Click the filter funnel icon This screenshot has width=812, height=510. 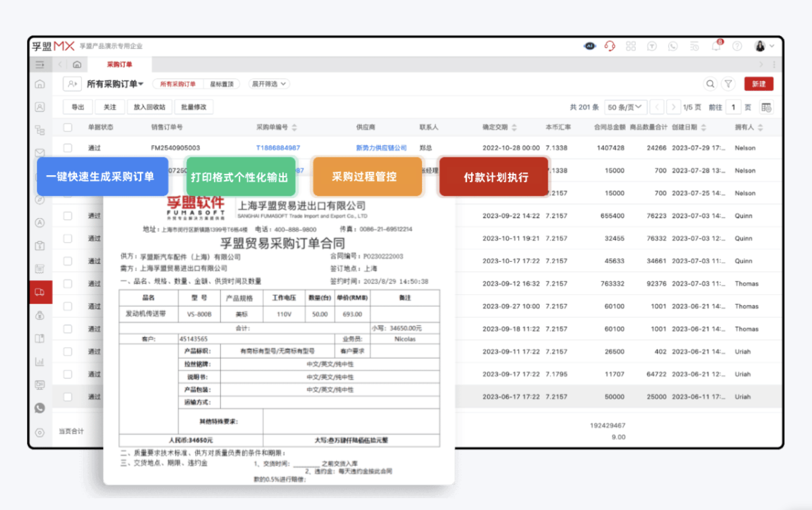[x=728, y=84]
